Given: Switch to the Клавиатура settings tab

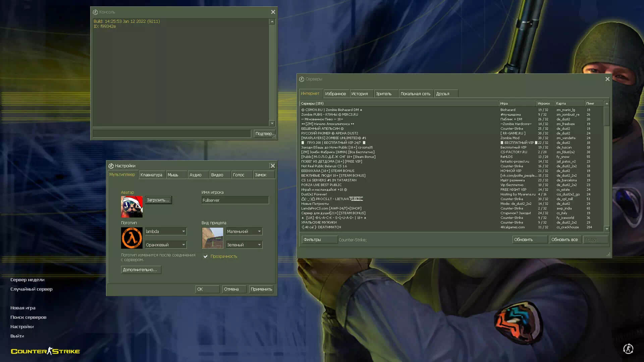Looking at the screenshot, I should pos(152,175).
